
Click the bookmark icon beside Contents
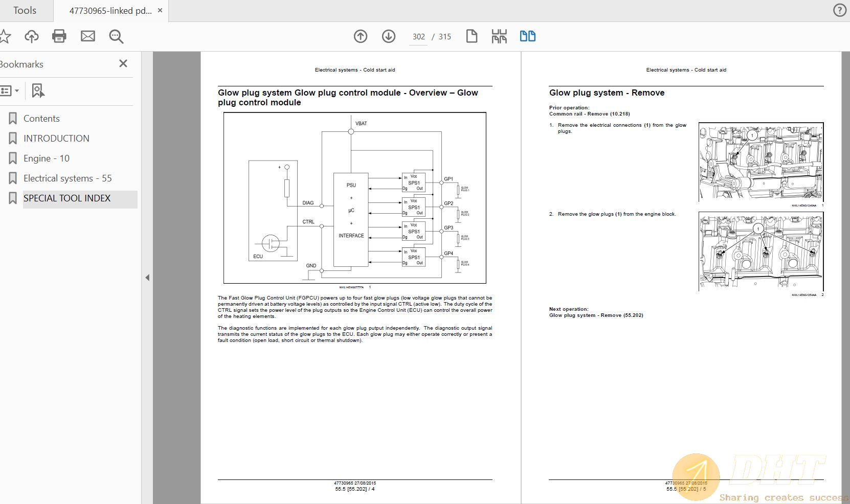coord(13,119)
